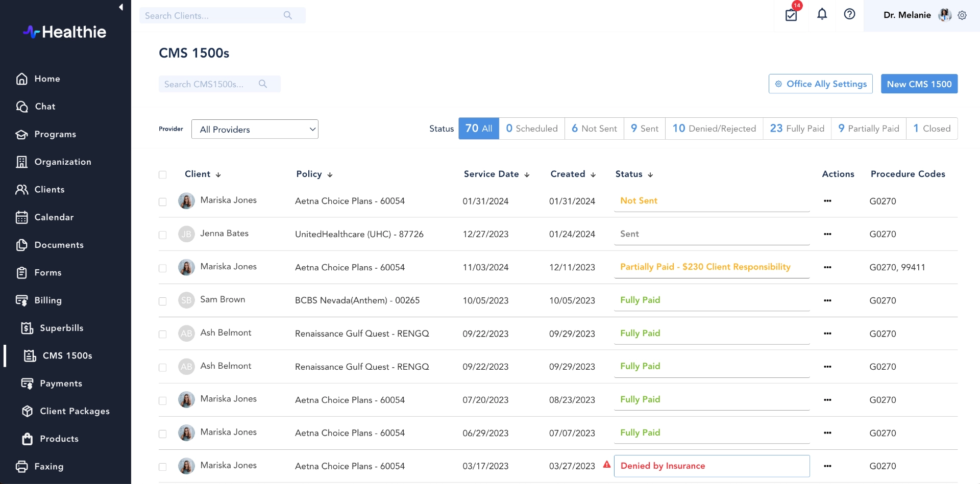Image resolution: width=980 pixels, height=484 pixels.
Task: Open the settings gear beside Dr. Melanie
Action: pos(963,15)
